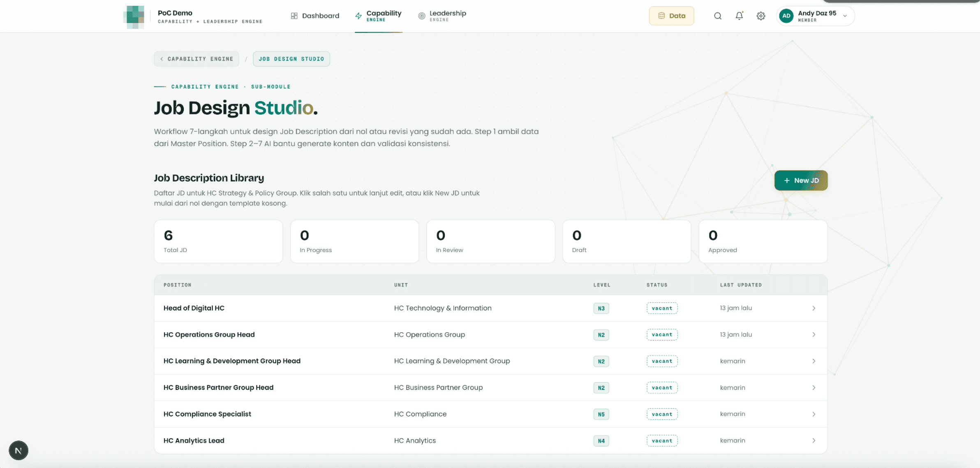Select HC Business Partner Group Head position
Image resolution: width=980 pixels, height=468 pixels.
coord(218,388)
